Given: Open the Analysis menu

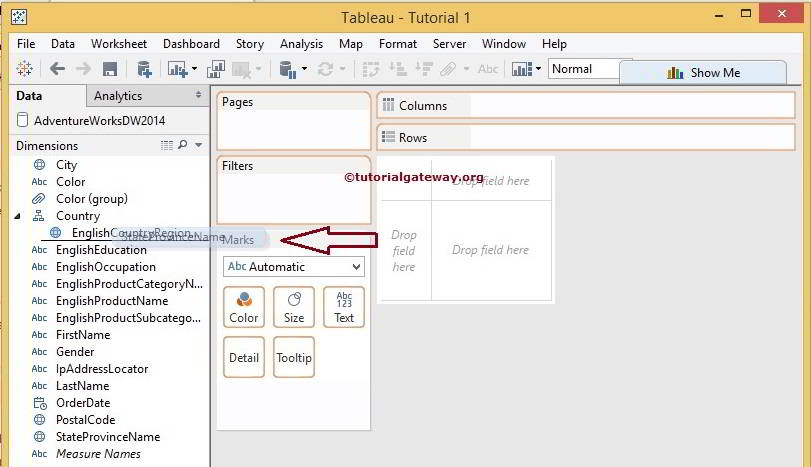Looking at the screenshot, I should click(x=302, y=44).
